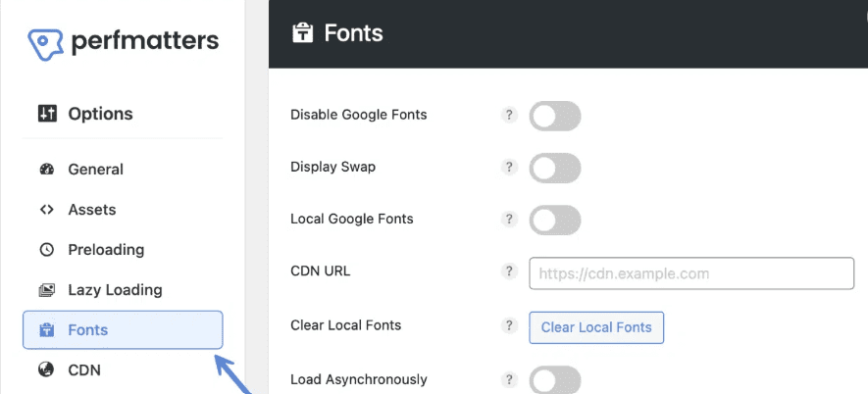The width and height of the screenshot is (868, 394).
Task: Click the Fonts header icon
Action: (x=302, y=33)
